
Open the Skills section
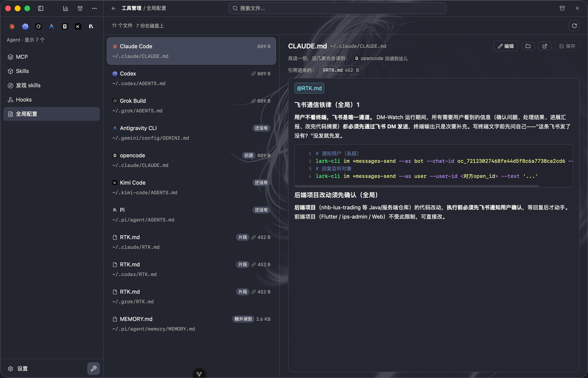click(x=52, y=71)
